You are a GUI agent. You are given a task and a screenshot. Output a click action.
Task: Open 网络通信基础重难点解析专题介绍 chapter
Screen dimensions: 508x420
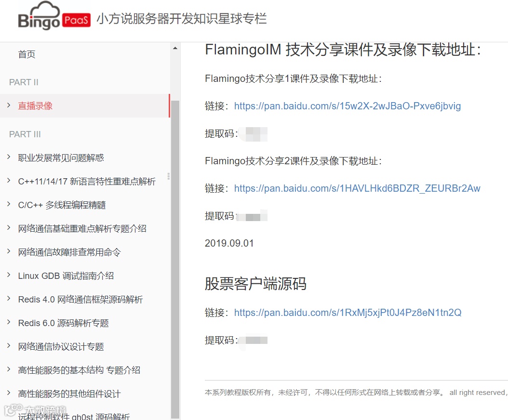tap(82, 229)
